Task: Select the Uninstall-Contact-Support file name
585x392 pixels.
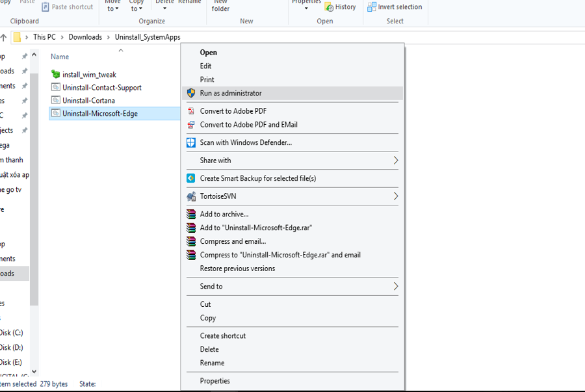Action: pos(102,88)
